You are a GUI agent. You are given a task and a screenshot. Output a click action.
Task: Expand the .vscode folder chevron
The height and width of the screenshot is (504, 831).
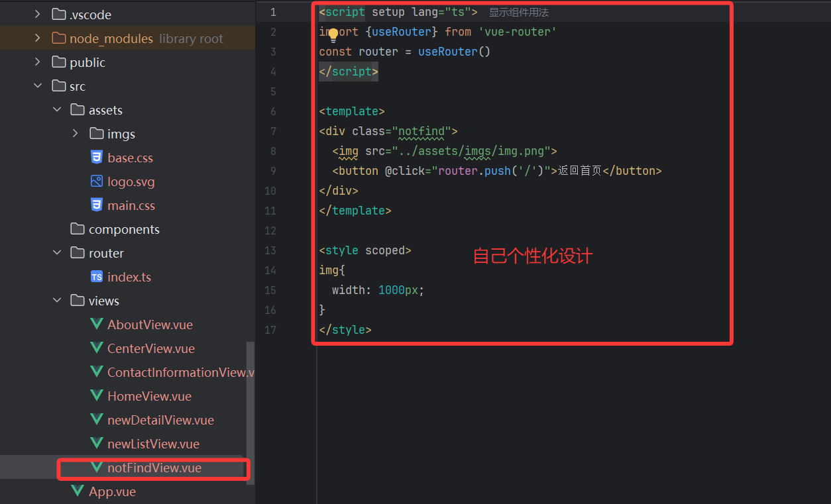point(38,15)
